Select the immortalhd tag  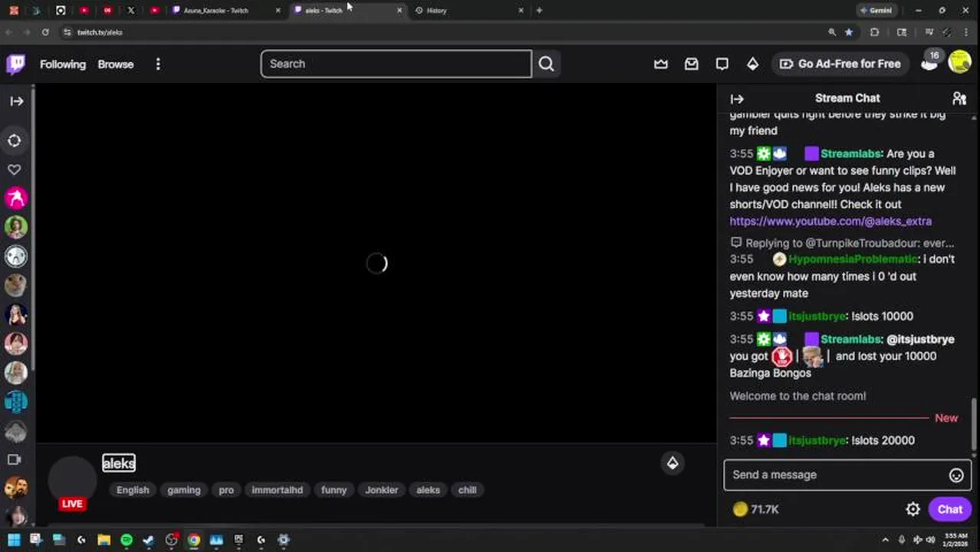tap(278, 490)
